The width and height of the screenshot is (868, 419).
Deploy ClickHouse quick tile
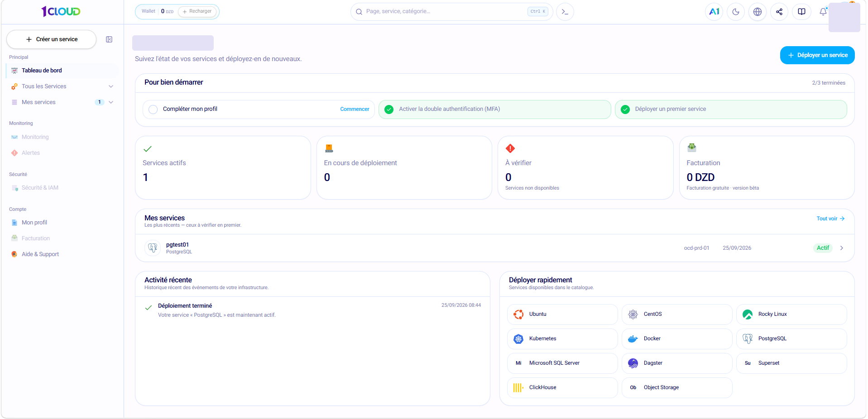pyautogui.click(x=562, y=387)
